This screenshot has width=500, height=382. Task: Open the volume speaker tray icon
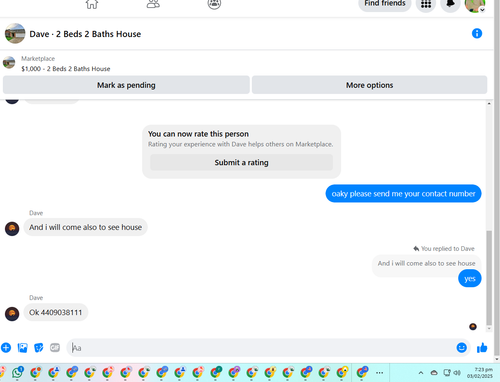coord(457,373)
